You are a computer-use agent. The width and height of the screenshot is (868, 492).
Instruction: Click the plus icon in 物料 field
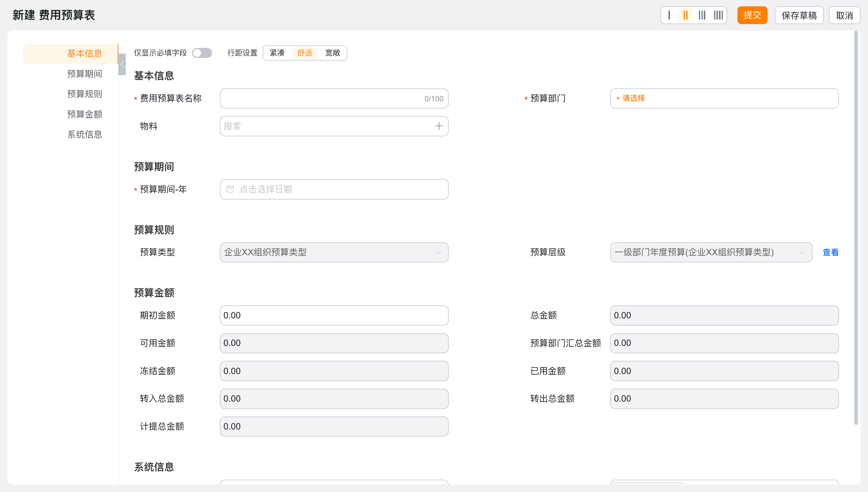coord(439,126)
